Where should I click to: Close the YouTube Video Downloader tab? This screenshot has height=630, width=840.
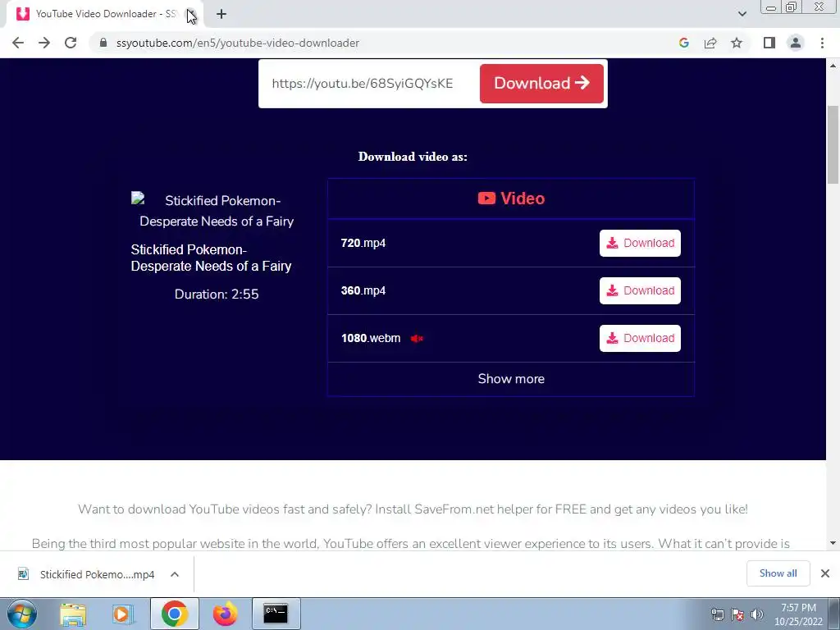pos(190,14)
